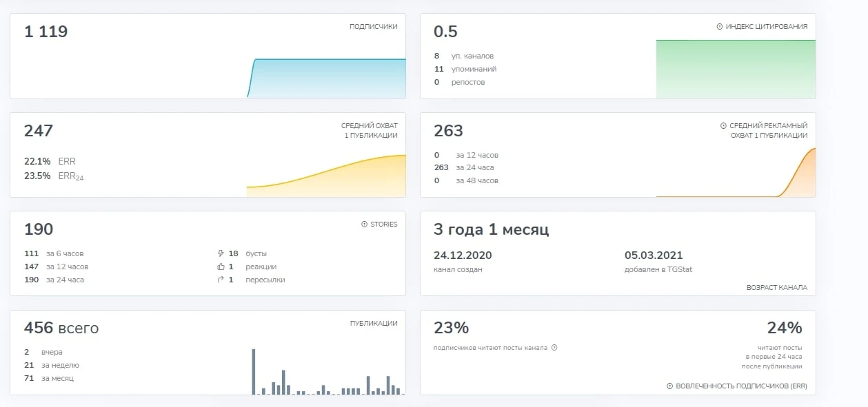Click the '3 года 1 месяц' heading
The image size is (868, 407).
pyautogui.click(x=491, y=230)
